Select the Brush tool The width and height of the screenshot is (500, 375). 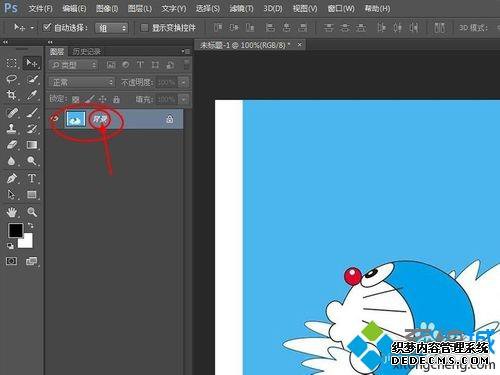coord(32,112)
